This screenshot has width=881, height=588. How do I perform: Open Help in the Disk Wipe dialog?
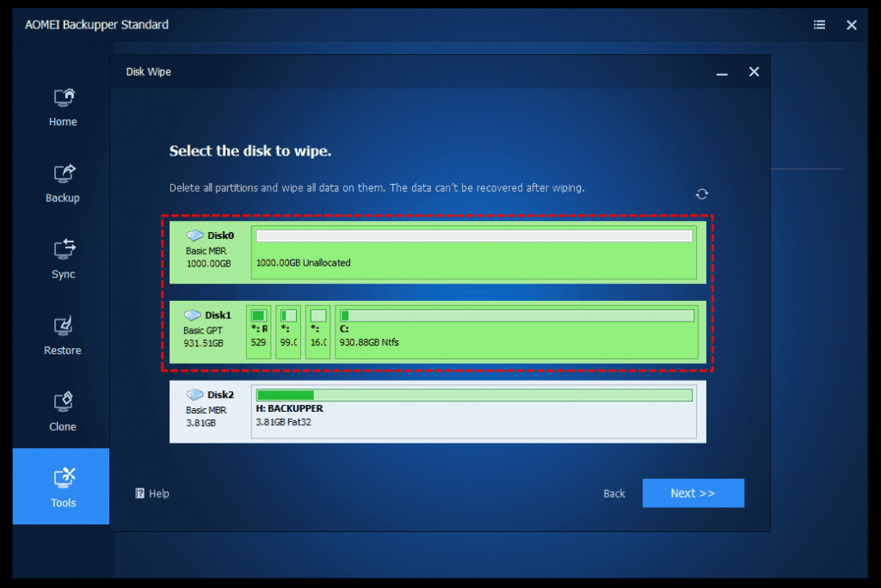pyautogui.click(x=151, y=493)
